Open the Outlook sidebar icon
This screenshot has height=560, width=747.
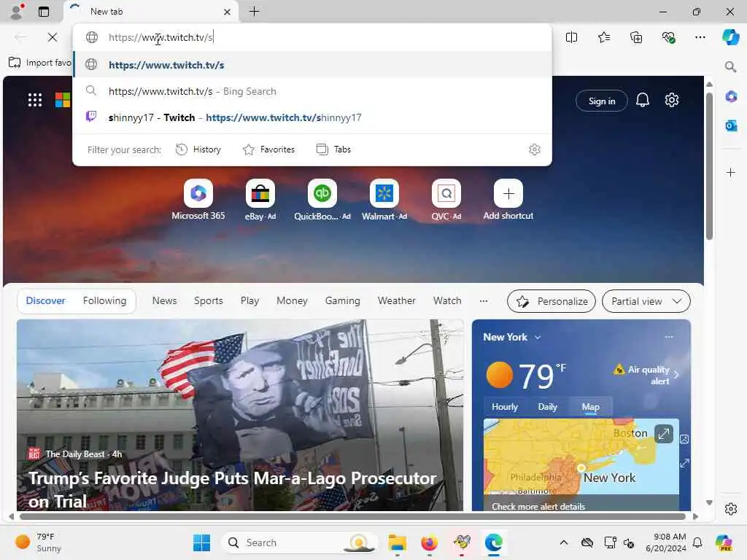731,125
